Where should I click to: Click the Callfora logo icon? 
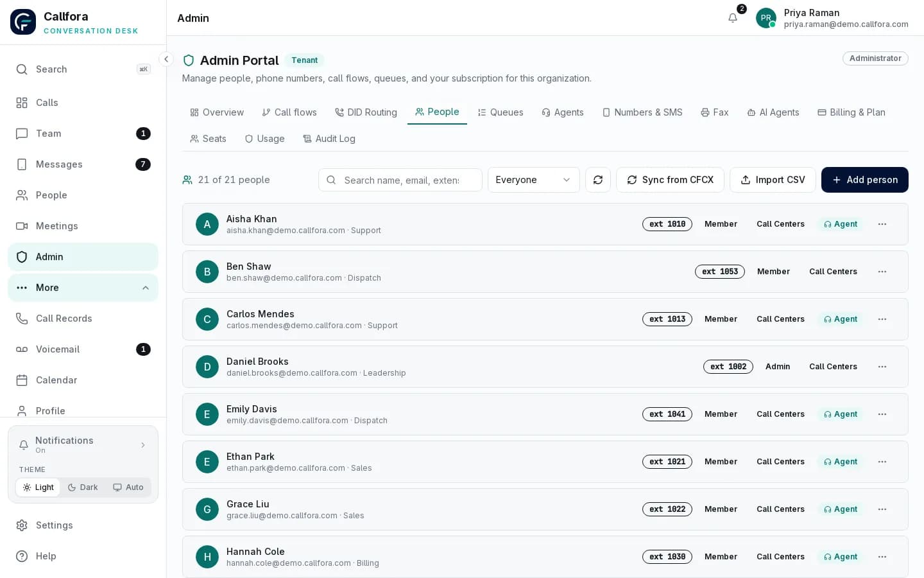tap(23, 22)
